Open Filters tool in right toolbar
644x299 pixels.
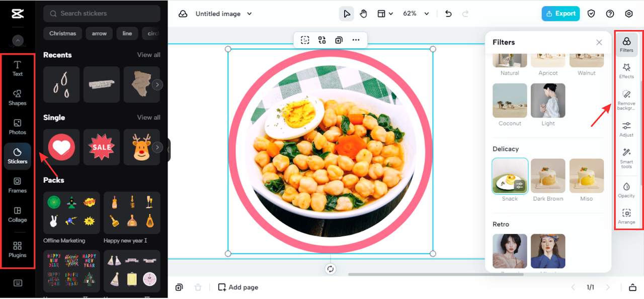(x=626, y=44)
